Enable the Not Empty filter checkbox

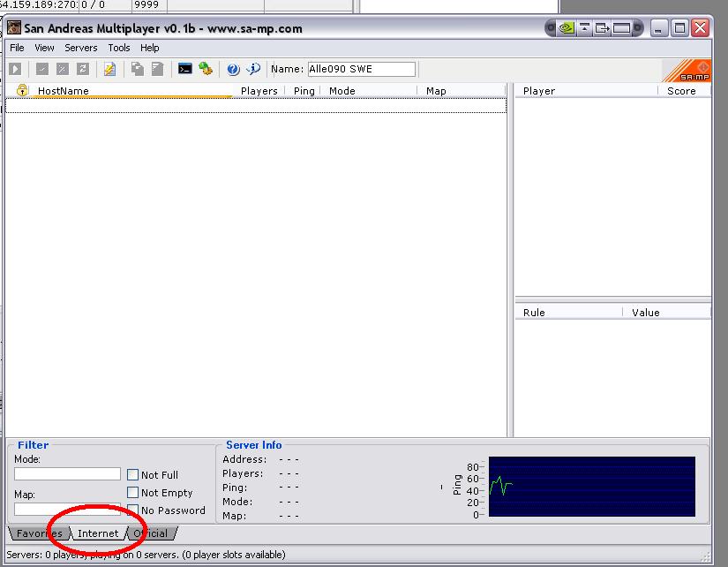(132, 492)
